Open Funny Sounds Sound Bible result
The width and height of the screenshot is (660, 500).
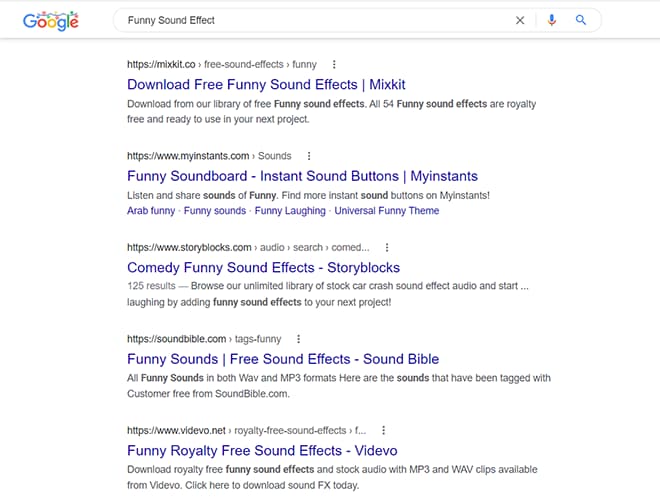coord(283,359)
